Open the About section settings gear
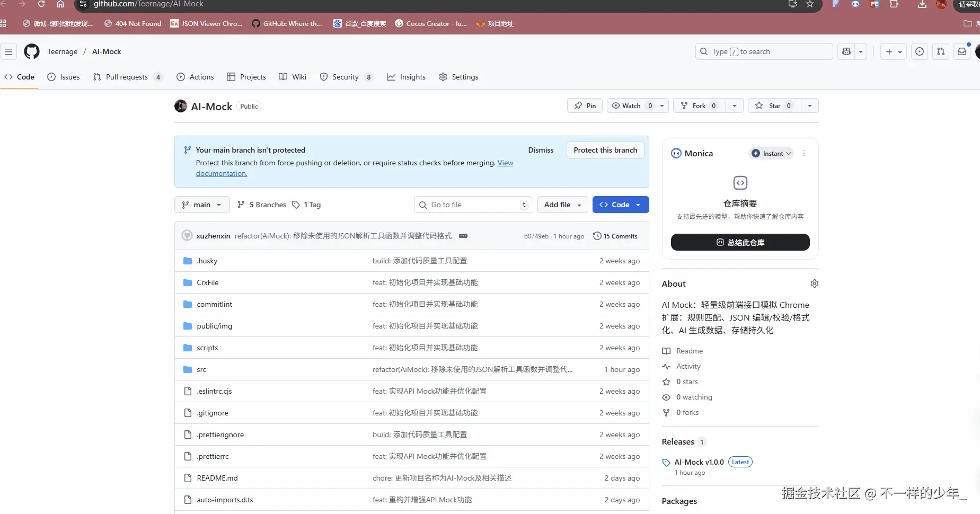Image resolution: width=980 pixels, height=514 pixels. (x=815, y=283)
